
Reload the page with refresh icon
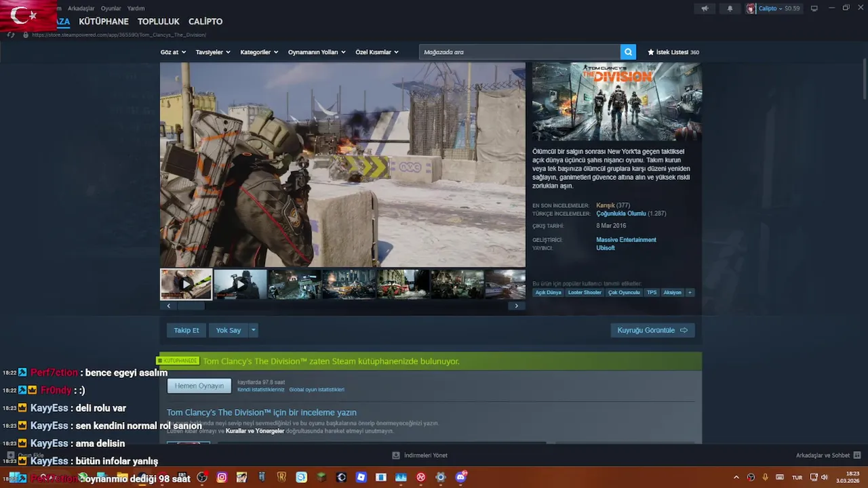point(11,35)
